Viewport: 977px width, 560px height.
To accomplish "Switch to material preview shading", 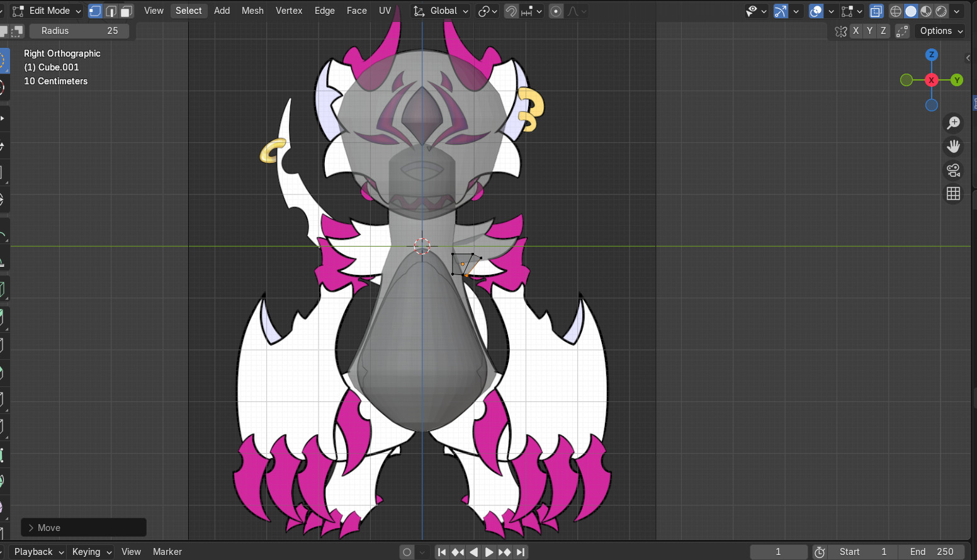I will pos(926,11).
